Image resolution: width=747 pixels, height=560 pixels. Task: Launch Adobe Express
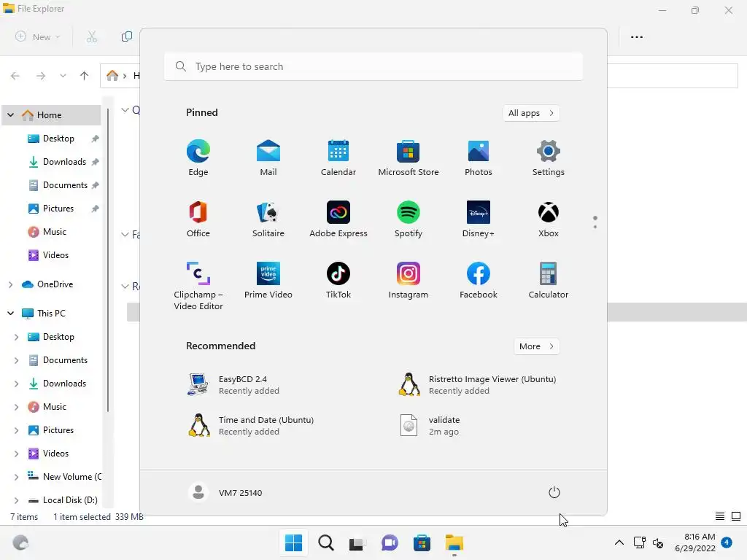coord(338,219)
